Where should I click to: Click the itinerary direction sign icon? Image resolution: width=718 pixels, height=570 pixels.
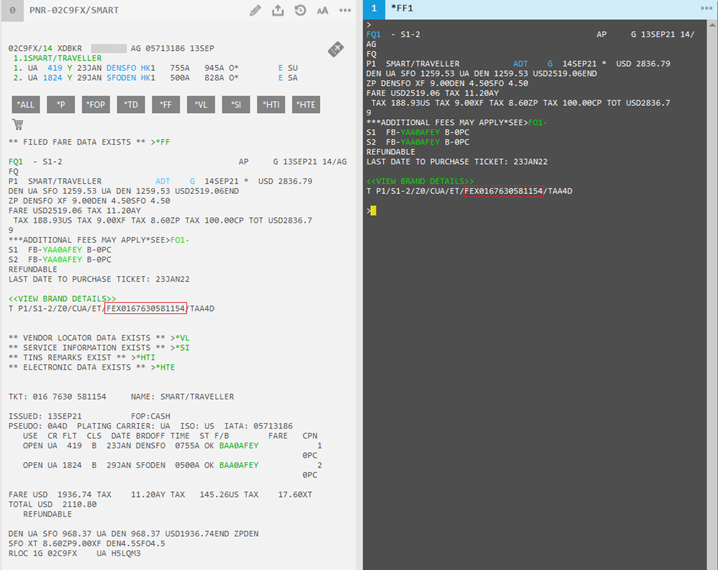336,49
